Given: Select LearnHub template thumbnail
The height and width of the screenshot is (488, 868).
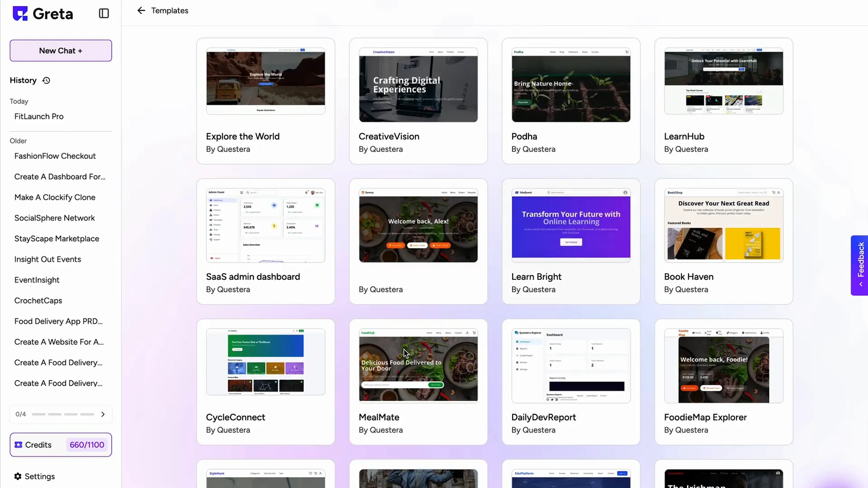Looking at the screenshot, I should 724,81.
